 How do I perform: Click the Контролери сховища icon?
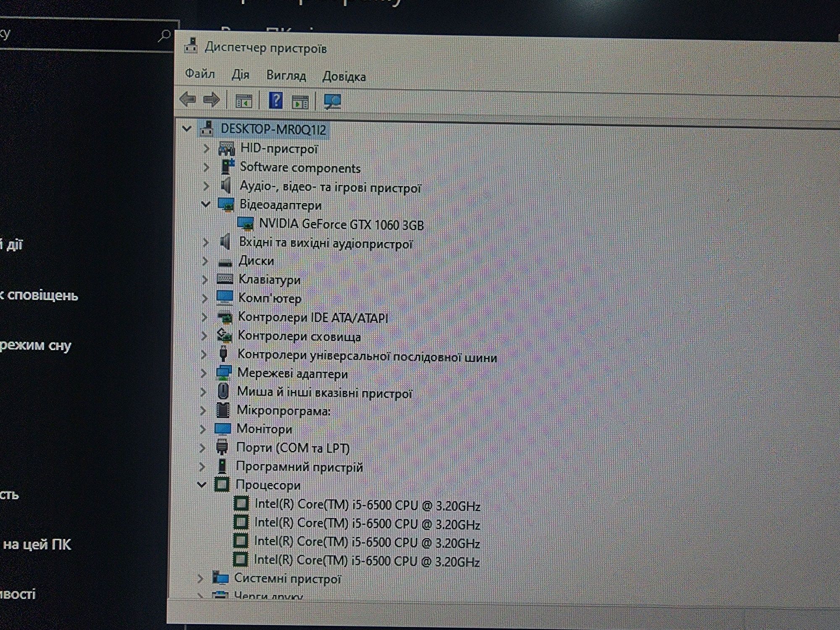pyautogui.click(x=224, y=335)
